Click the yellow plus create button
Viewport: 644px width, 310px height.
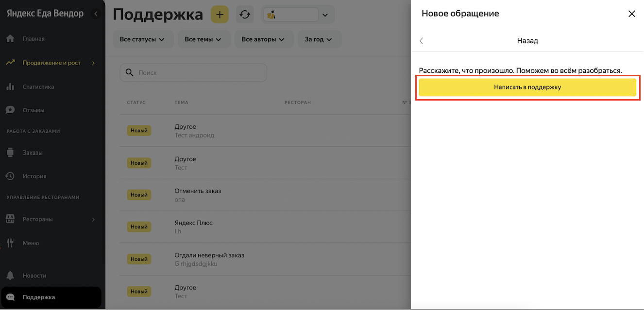[220, 15]
